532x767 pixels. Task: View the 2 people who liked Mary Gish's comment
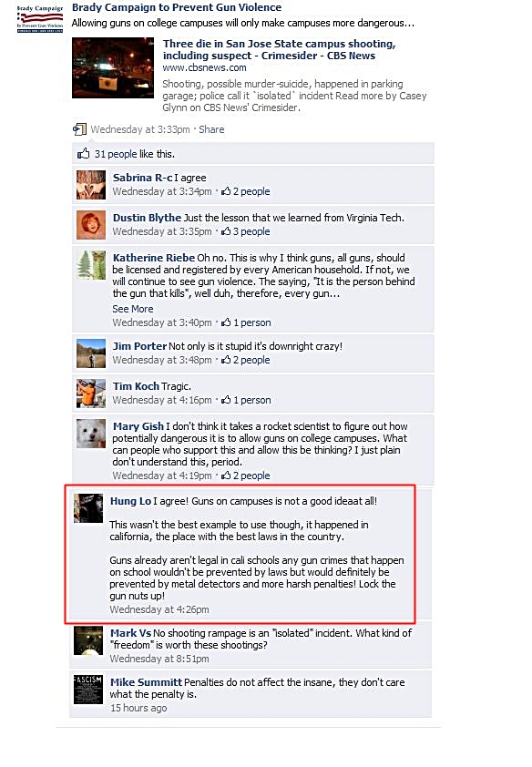click(246, 476)
